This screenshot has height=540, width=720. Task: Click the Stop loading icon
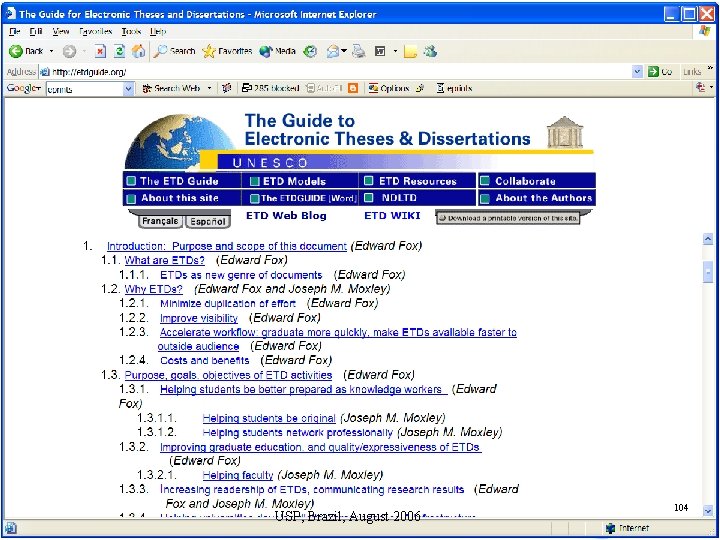[100, 51]
